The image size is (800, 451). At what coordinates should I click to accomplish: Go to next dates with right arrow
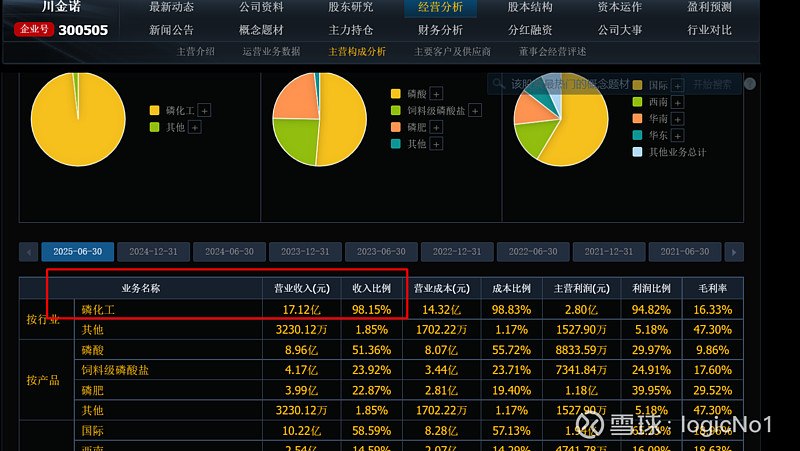[734, 252]
